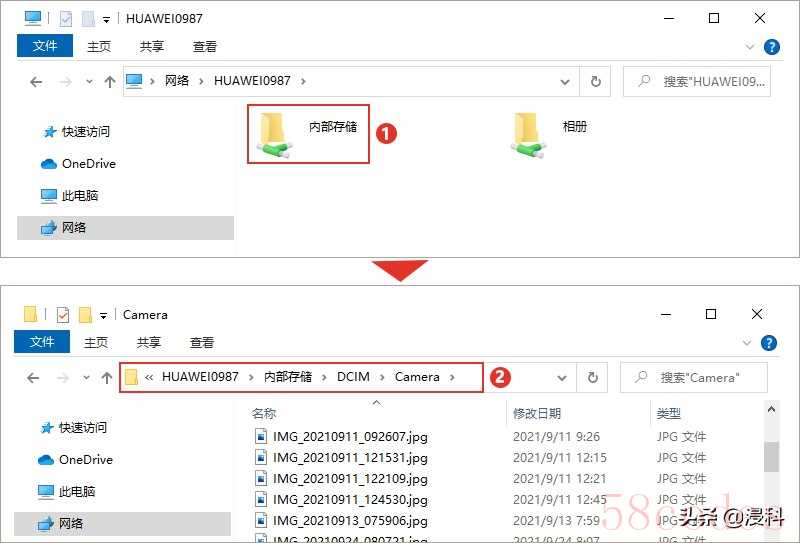
Task: Open recent locations dropdown in Camera window
Action: click(x=86, y=378)
